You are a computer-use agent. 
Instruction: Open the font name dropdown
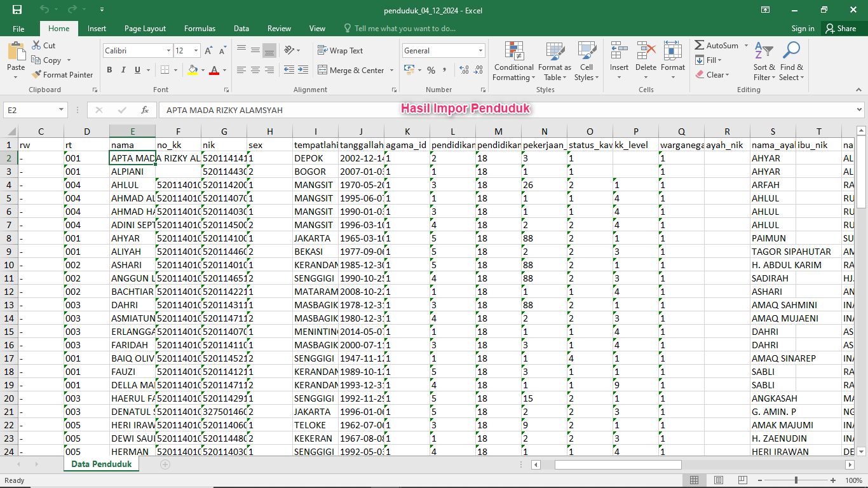(168, 50)
